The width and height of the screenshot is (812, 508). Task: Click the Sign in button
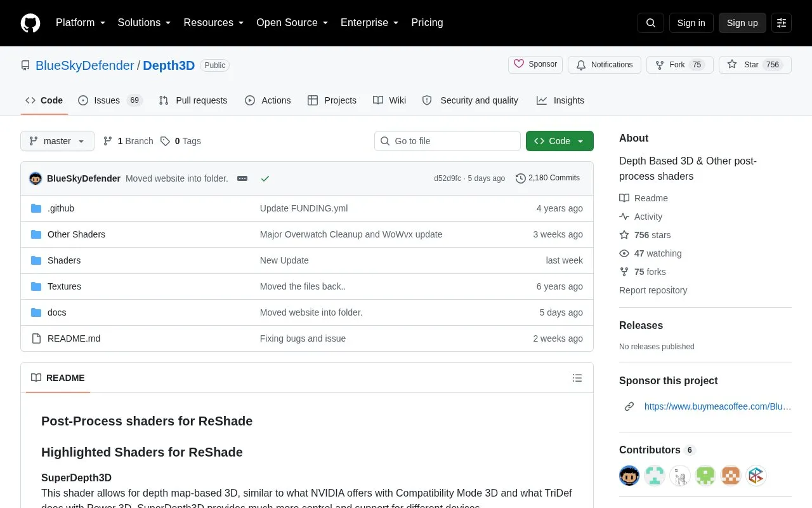coord(691,23)
